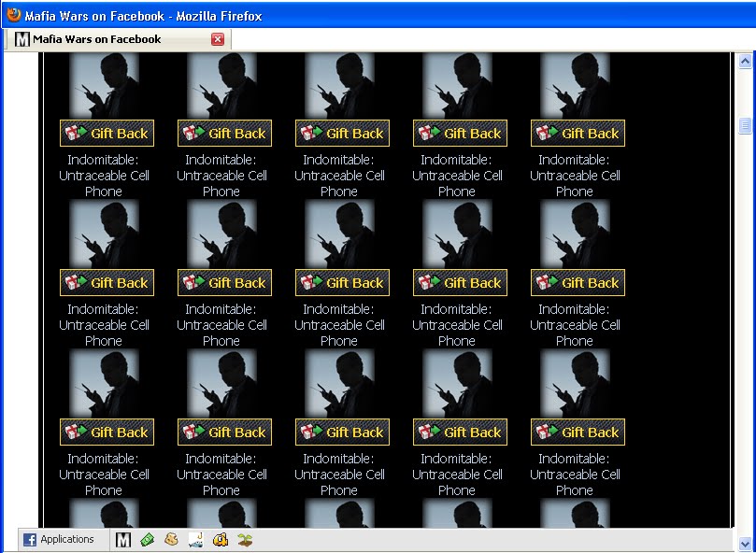Click Gift Back in third row, fourth column
The height and width of the screenshot is (553, 756).
(460, 432)
